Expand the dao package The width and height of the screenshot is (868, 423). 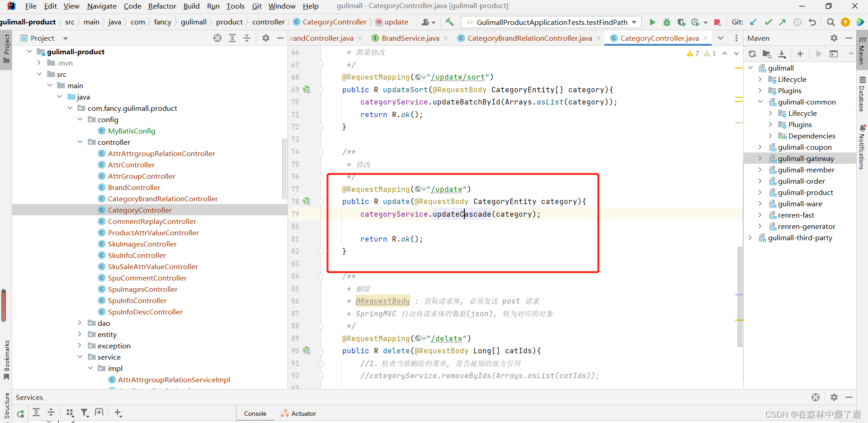click(x=80, y=323)
